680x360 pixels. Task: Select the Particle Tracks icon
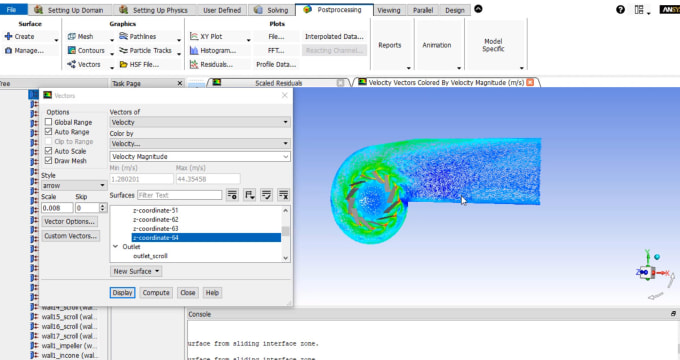[123, 51]
